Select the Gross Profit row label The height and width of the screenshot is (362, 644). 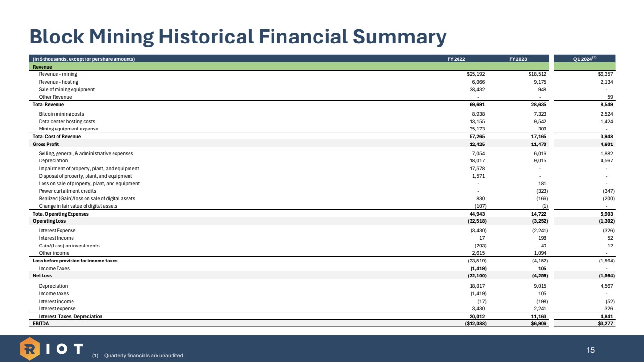pos(46,144)
